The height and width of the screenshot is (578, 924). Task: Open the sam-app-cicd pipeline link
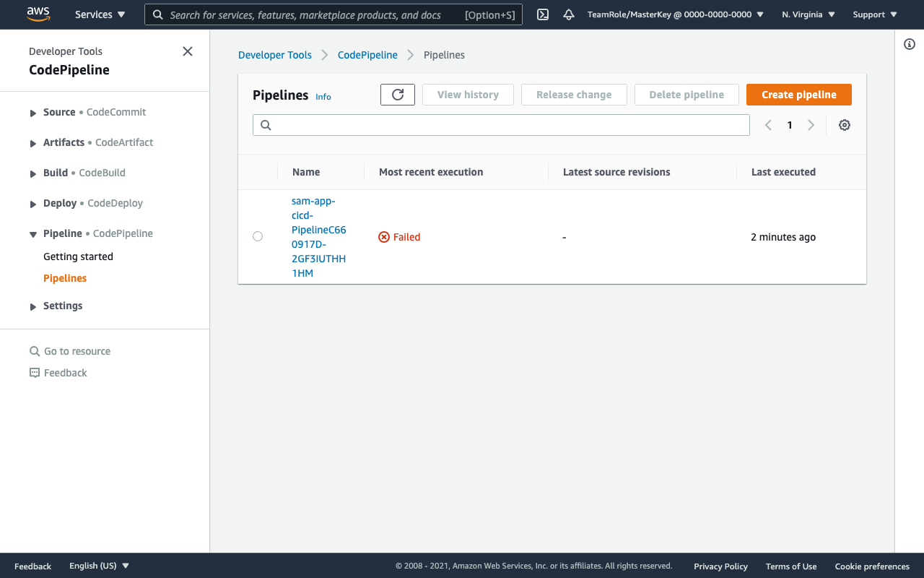click(319, 237)
